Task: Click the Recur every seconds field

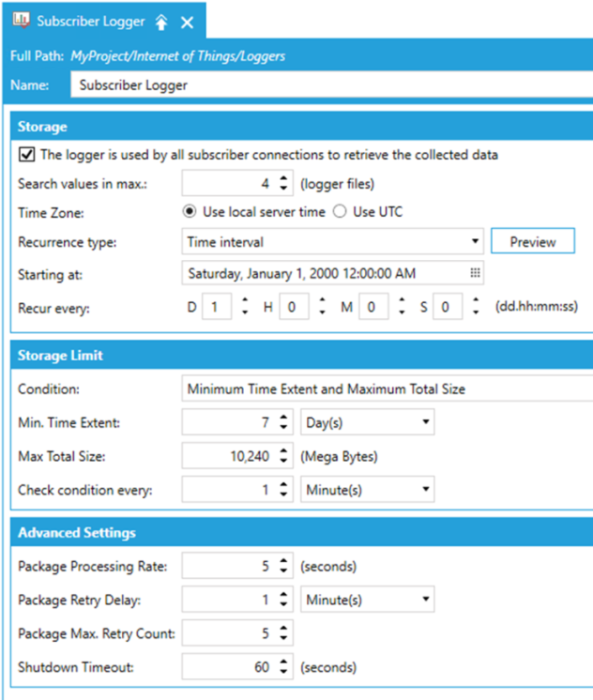Action: (x=448, y=307)
